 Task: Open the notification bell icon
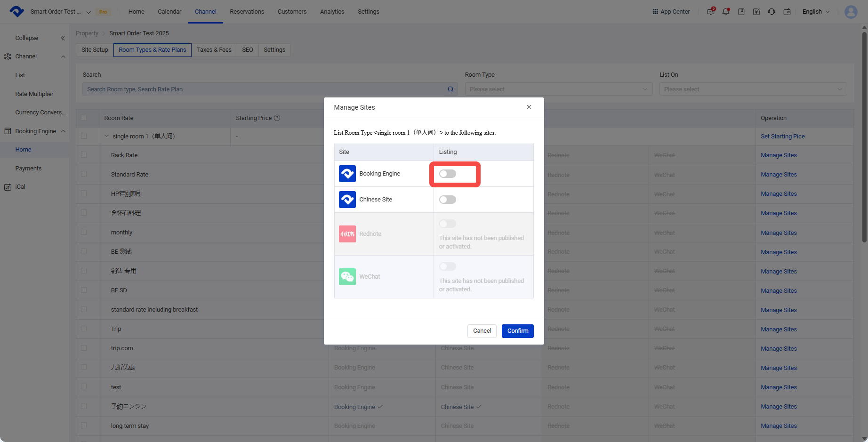coord(726,12)
